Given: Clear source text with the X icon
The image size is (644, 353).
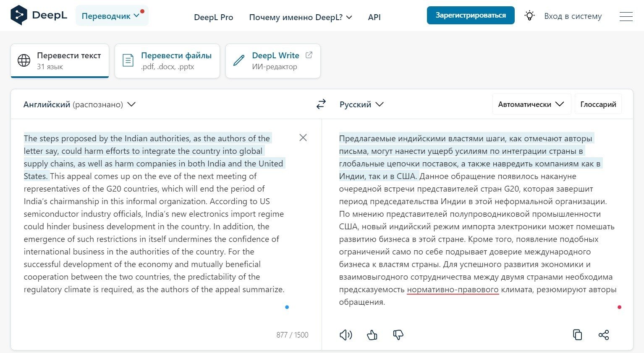Looking at the screenshot, I should point(303,138).
